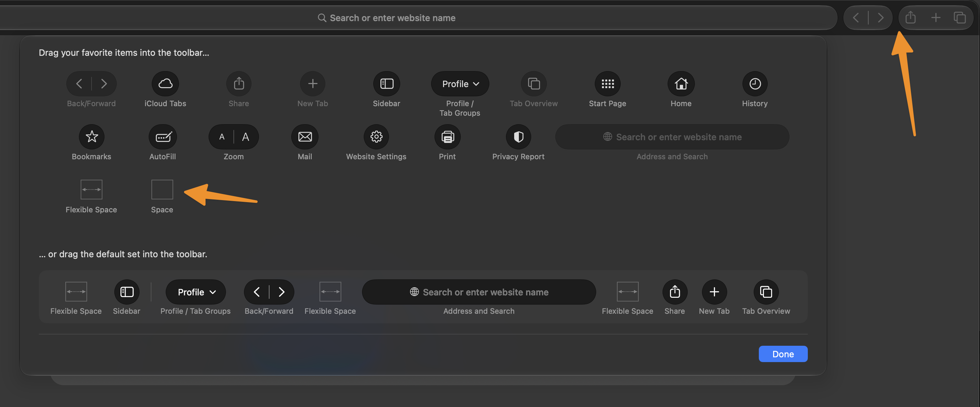Click New Tab plus in default set
This screenshot has height=407, width=980.
(714, 292)
